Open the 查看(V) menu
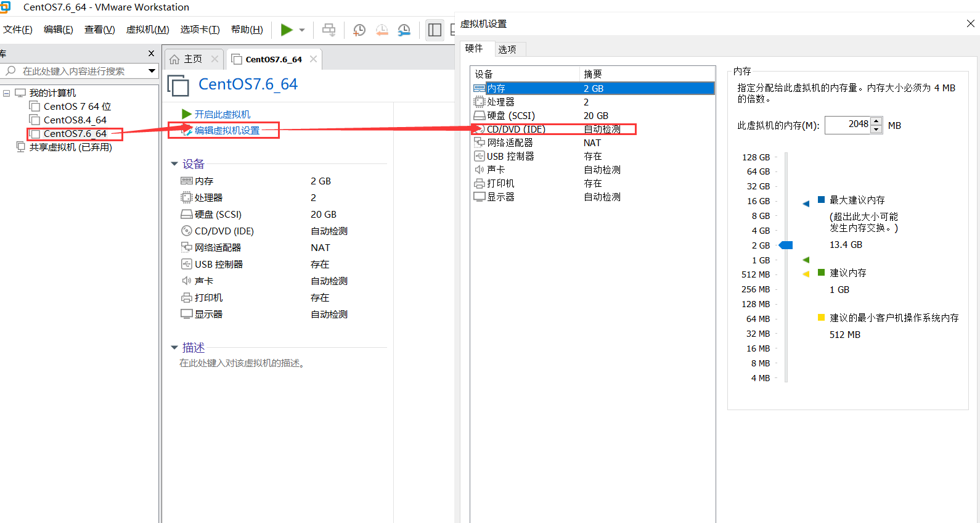Viewport: 980px width, 523px height. [x=100, y=30]
